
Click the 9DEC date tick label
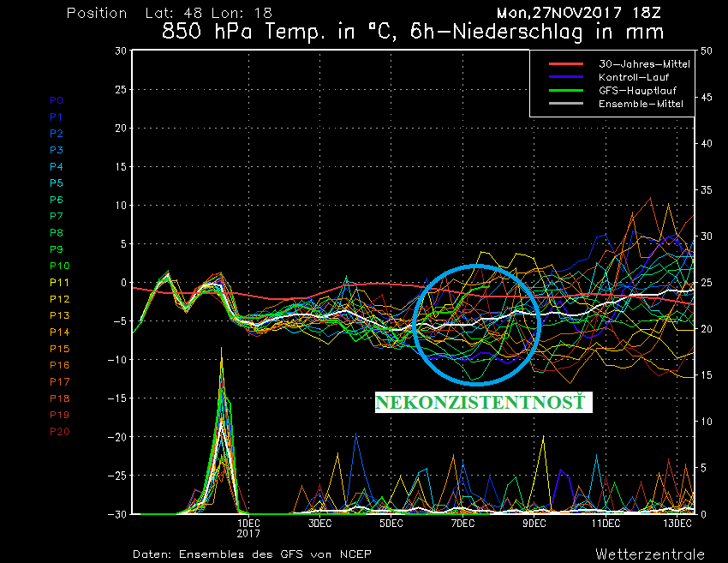pyautogui.click(x=534, y=523)
